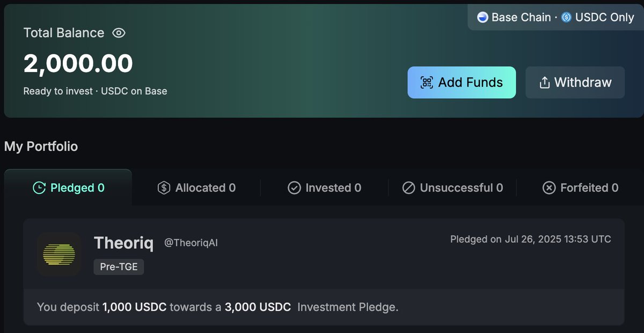
Task: Click the Base Chain logo icon
Action: [482, 17]
